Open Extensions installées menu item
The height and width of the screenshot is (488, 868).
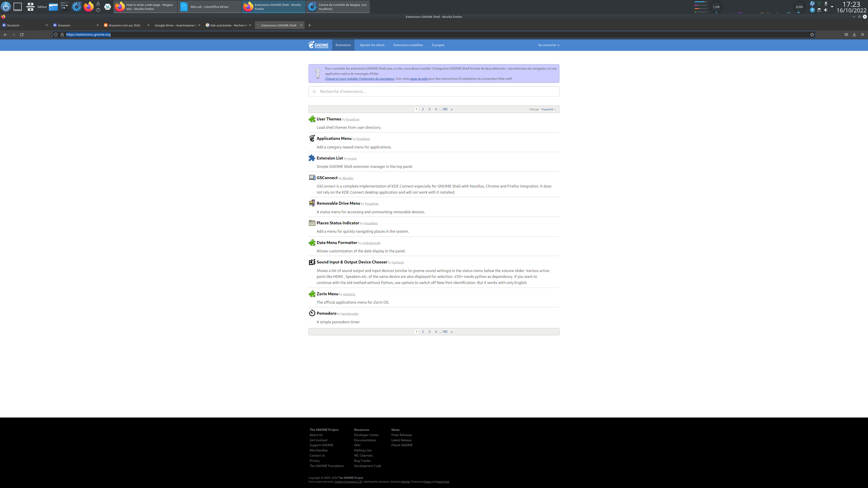click(408, 45)
